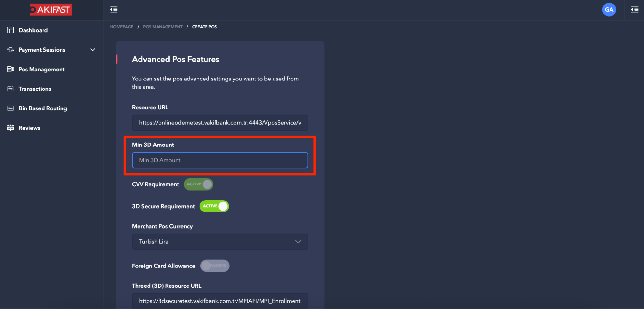The height and width of the screenshot is (309, 644).
Task: Open the Transactions menu item
Action: 35,89
